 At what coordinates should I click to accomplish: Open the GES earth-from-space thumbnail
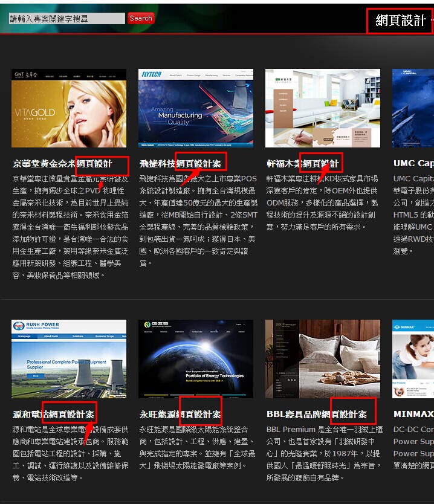tap(196, 359)
